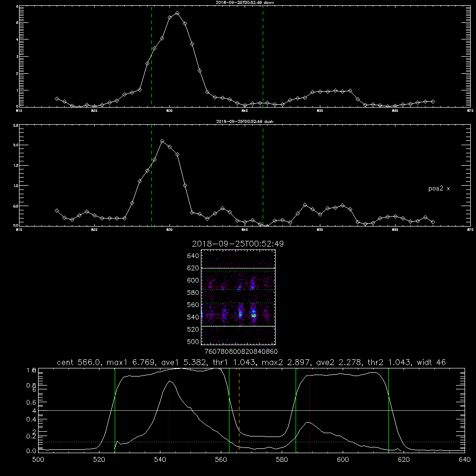Click the horizontal dotted threshold line in bottom plot
Screen dimensions: 476x476
(x=251, y=442)
